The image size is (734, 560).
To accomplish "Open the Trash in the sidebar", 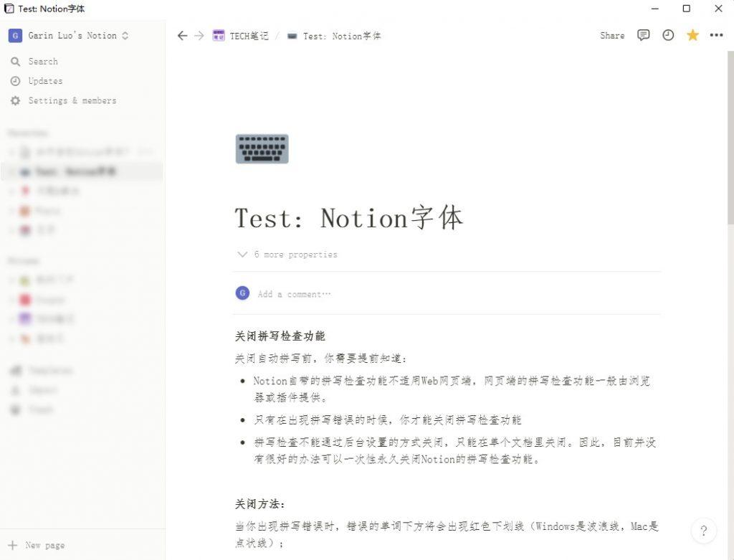I will [41, 409].
